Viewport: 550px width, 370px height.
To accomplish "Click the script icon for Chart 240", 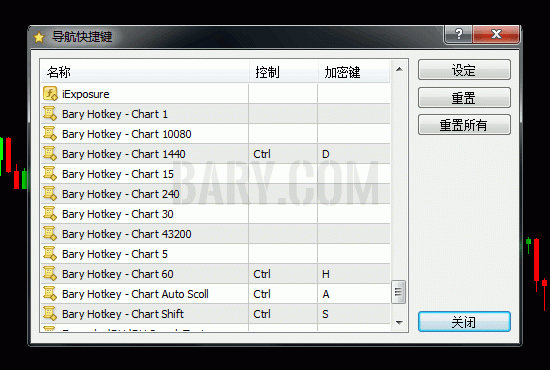I will tap(50, 194).
